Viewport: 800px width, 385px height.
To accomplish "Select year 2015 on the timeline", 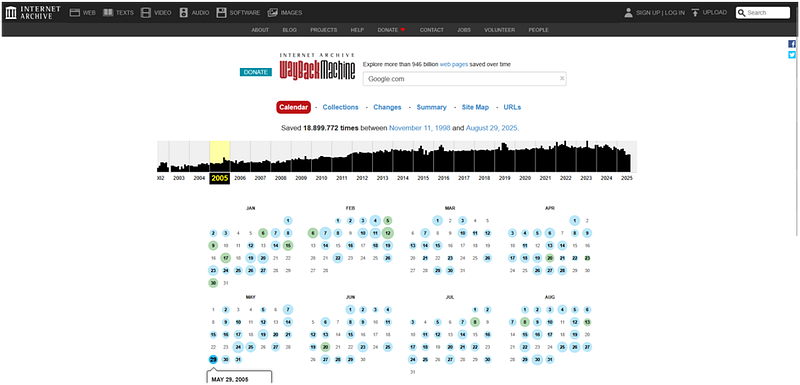I will pos(423,178).
